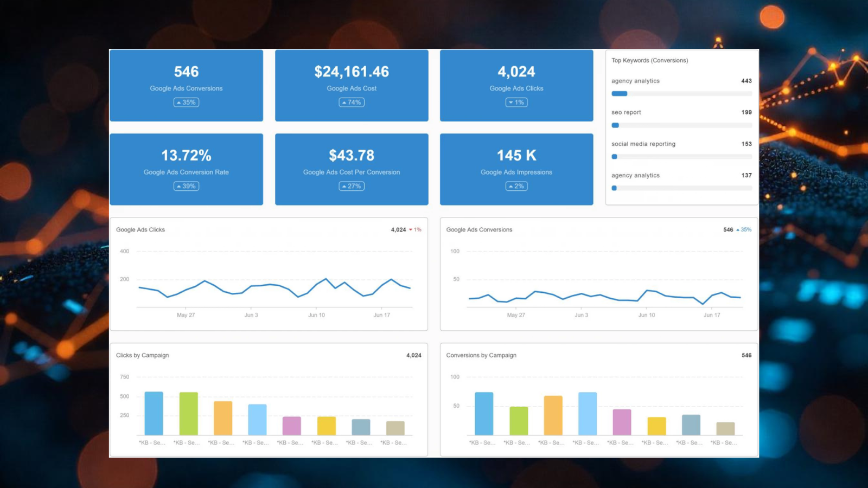This screenshot has width=868, height=488.
Task: Open the 4,024 Google Ads Clicks card
Action: 516,86
